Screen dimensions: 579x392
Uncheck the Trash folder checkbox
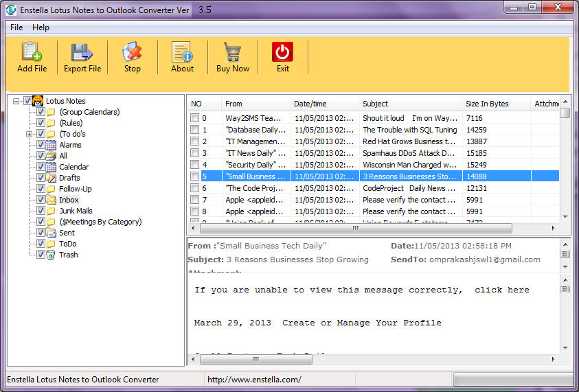[41, 255]
